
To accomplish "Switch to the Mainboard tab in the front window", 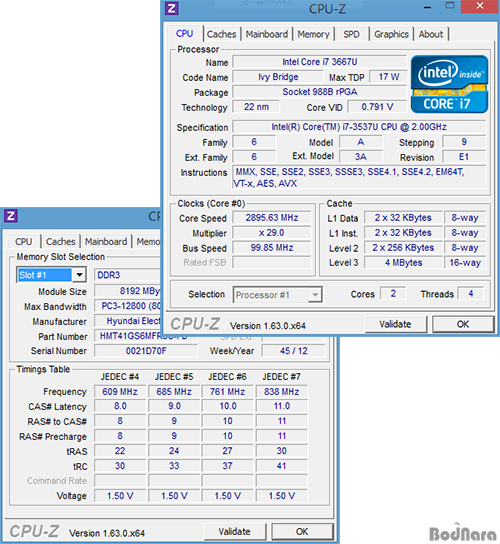I will (x=266, y=34).
